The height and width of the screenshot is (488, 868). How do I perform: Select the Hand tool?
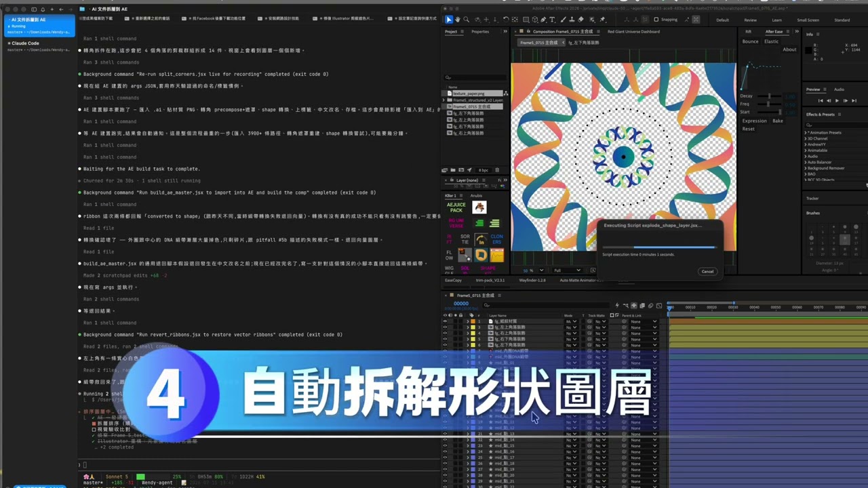tap(457, 20)
